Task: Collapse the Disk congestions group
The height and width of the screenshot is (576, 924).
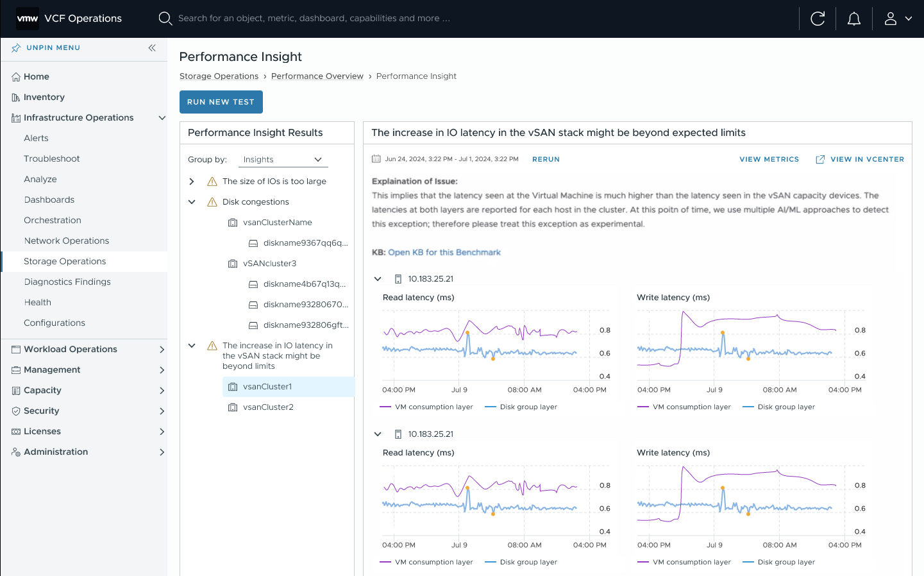Action: pyautogui.click(x=192, y=202)
